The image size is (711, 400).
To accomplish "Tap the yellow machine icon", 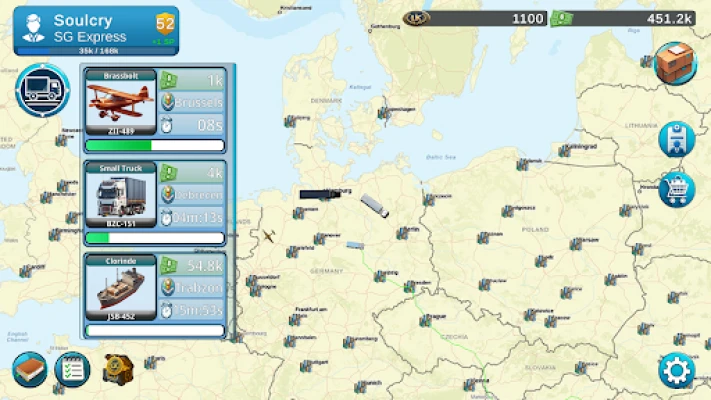I will (x=118, y=370).
